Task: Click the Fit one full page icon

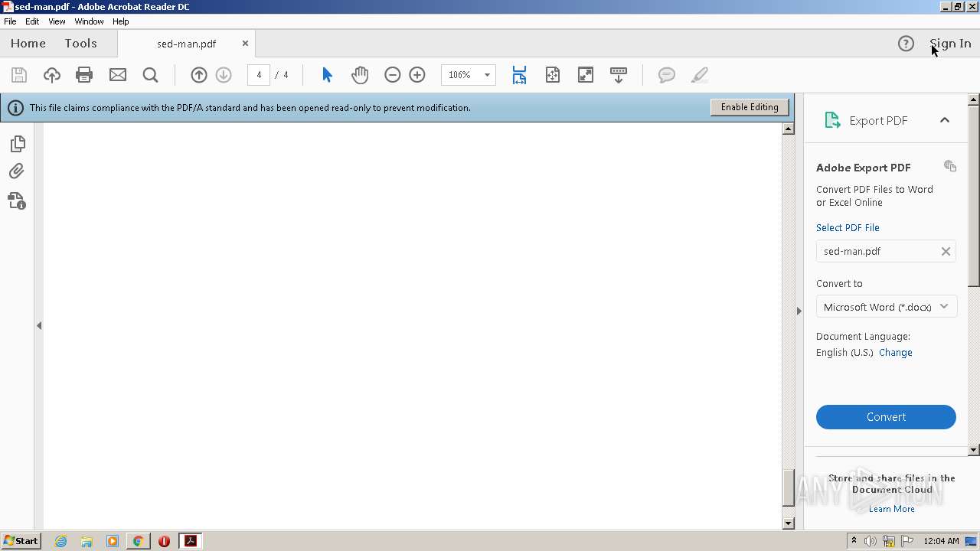Action: click(553, 75)
